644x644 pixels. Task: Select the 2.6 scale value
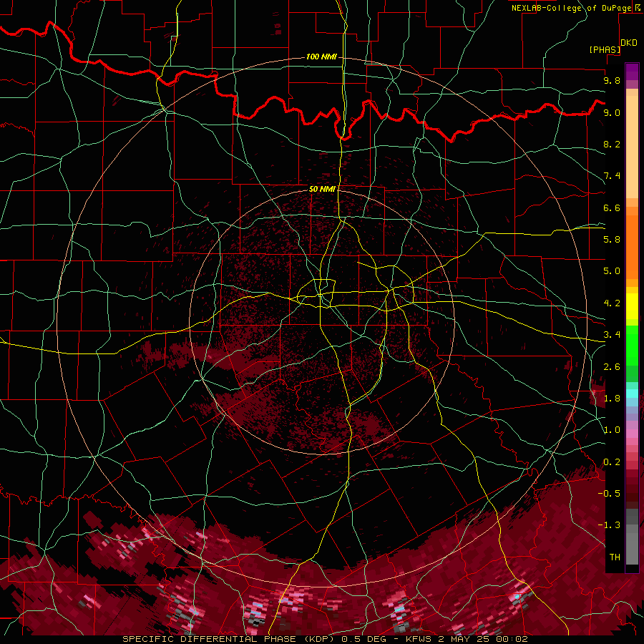click(612, 367)
